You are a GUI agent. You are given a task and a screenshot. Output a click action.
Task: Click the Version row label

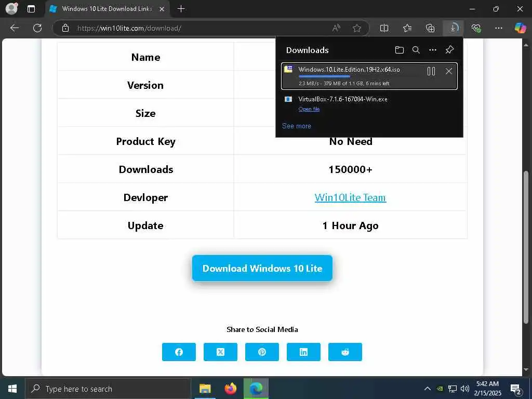tap(145, 85)
